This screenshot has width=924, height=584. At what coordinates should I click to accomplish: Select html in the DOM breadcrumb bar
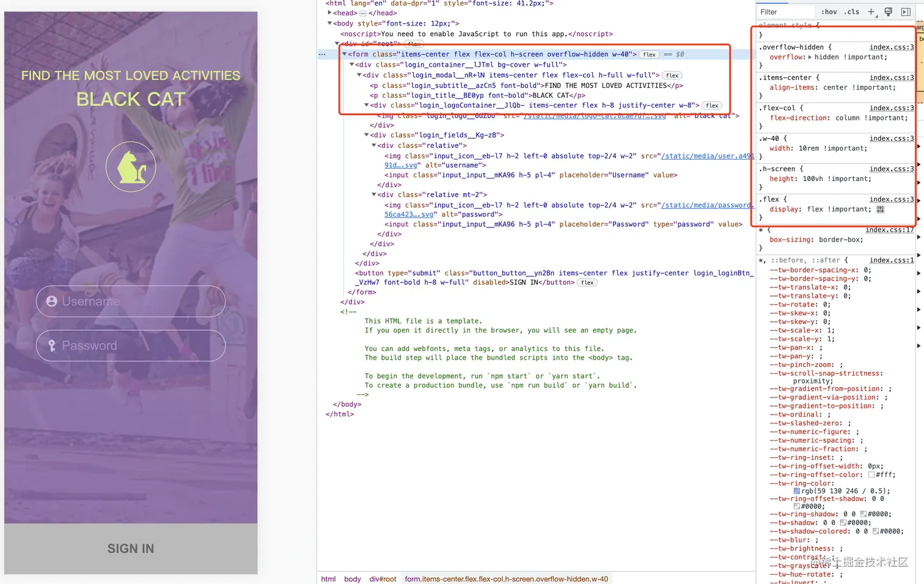(328, 579)
